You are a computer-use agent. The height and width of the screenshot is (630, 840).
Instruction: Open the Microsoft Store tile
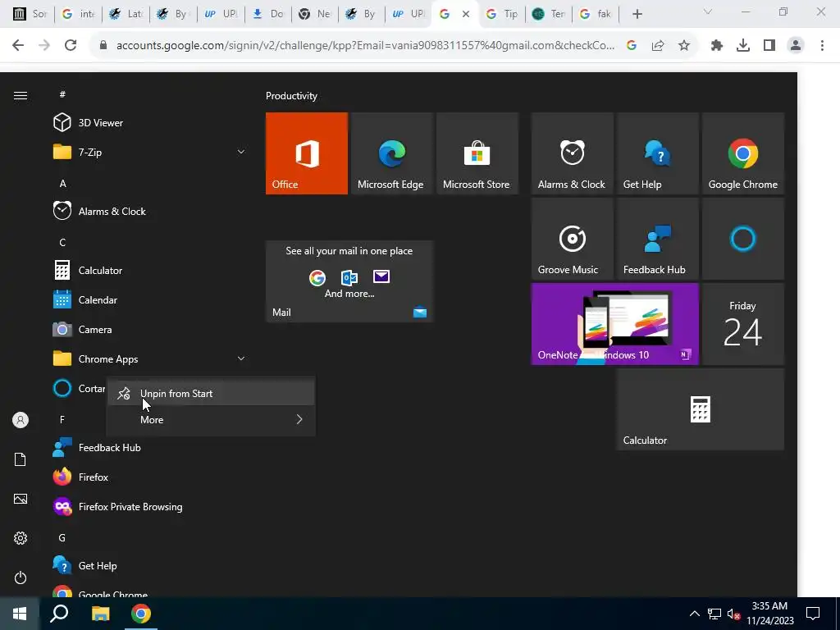pos(477,153)
